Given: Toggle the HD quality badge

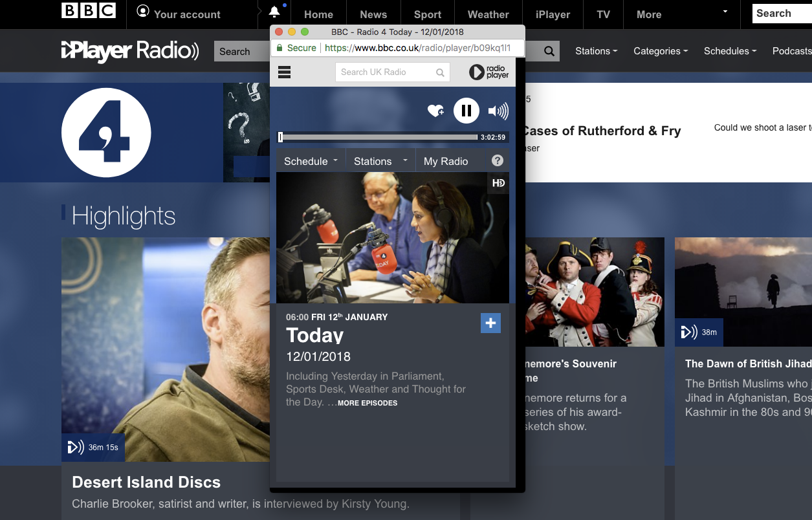Looking at the screenshot, I should [498, 183].
